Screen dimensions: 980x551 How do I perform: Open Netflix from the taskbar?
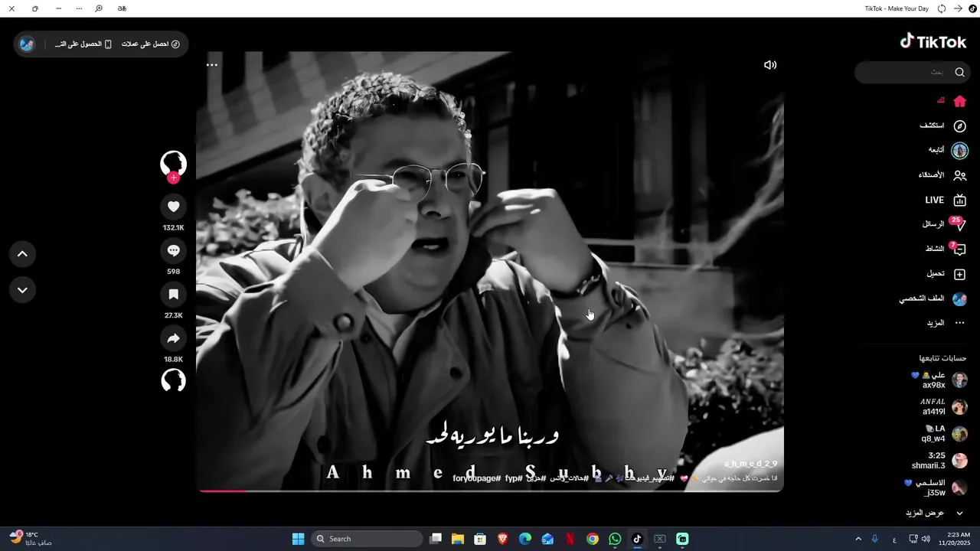[570, 539]
